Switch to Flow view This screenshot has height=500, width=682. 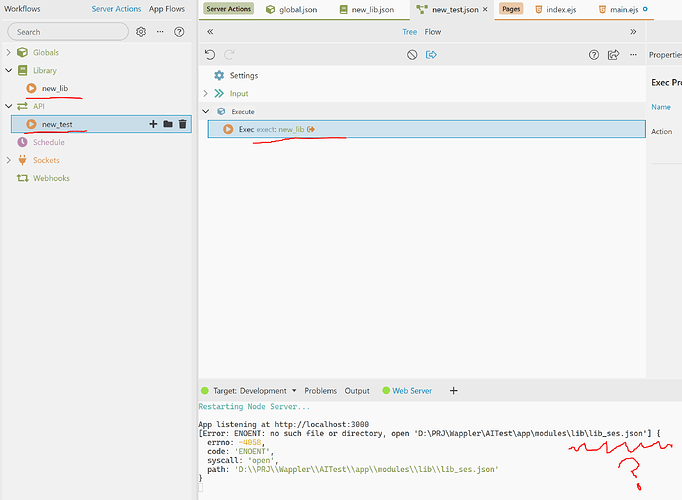(433, 32)
